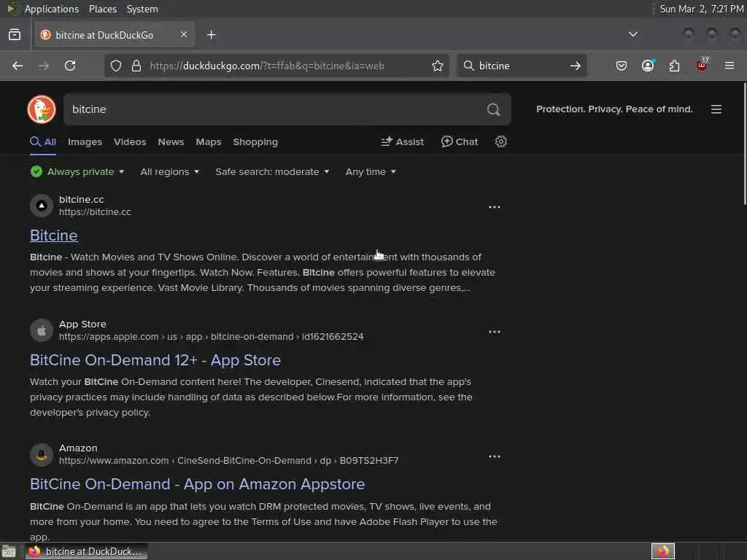Open search settings gear icon
Screen dimensions: 747x560
pos(500,141)
